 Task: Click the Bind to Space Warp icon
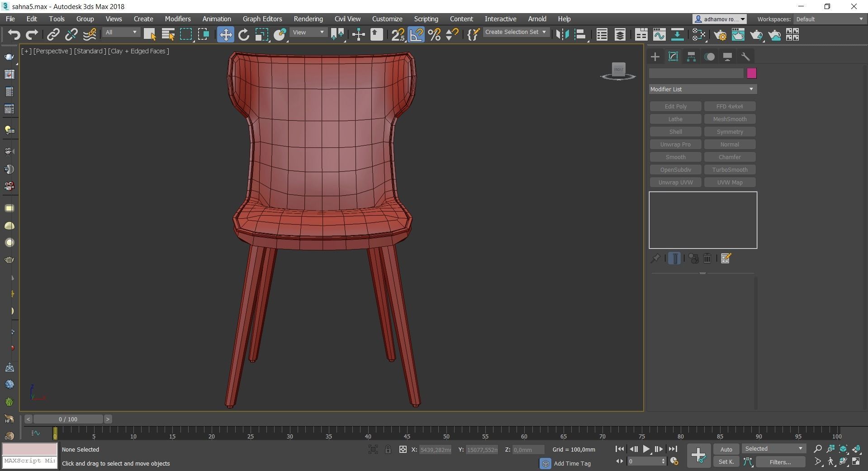(90, 34)
